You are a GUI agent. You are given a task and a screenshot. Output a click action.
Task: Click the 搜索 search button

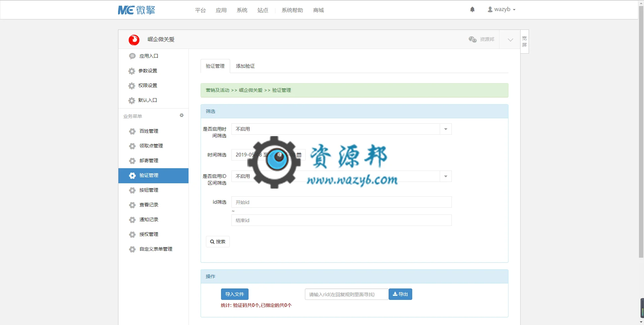[218, 242]
